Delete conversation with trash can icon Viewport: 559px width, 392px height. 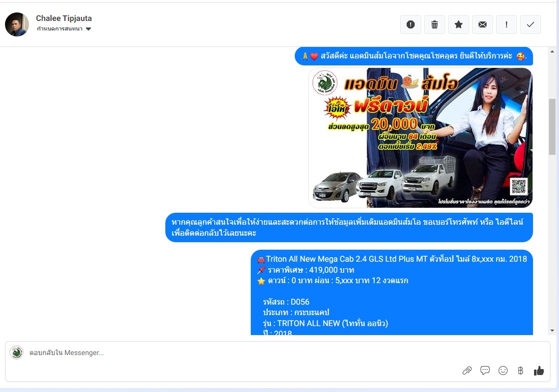coord(434,24)
